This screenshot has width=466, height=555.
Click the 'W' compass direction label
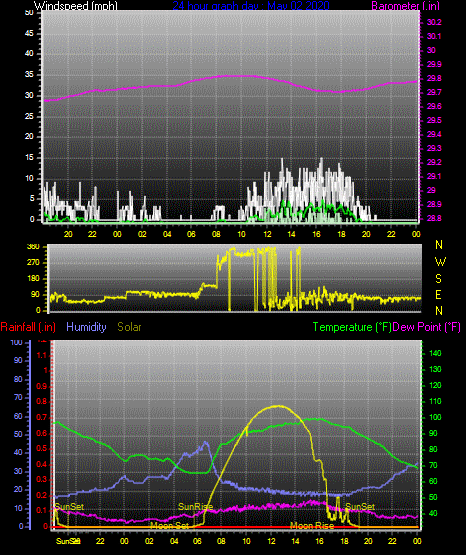[x=440, y=262]
